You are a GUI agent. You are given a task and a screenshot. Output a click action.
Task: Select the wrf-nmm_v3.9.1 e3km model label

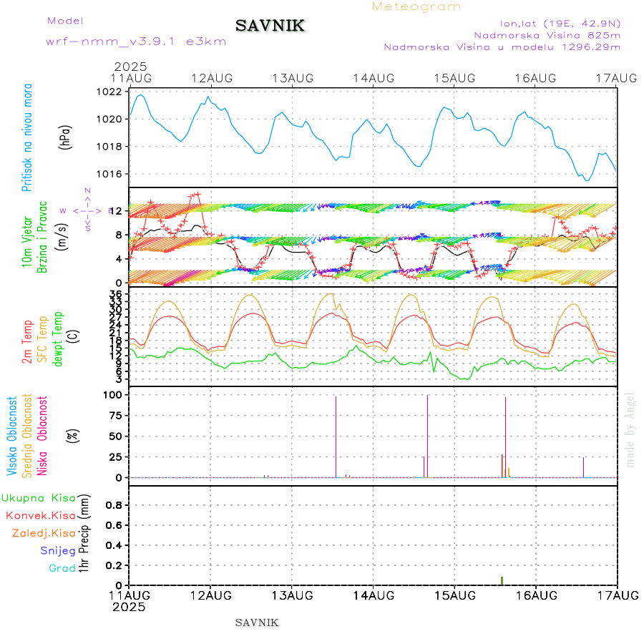pyautogui.click(x=136, y=42)
